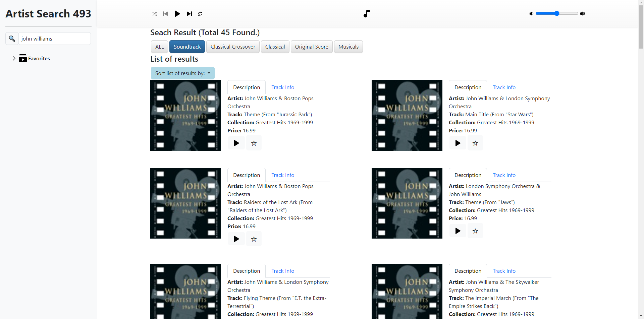Click album cover of E.T. Flying Theme
The image size is (644, 319).
[185, 291]
